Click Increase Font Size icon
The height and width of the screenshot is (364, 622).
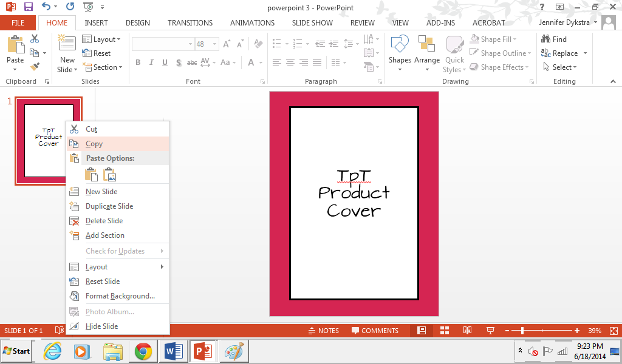[227, 44]
